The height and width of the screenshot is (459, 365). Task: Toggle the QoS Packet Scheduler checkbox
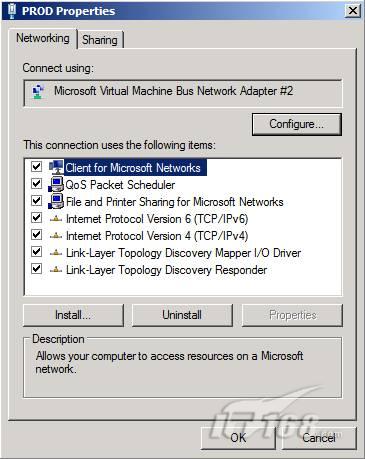[36, 184]
